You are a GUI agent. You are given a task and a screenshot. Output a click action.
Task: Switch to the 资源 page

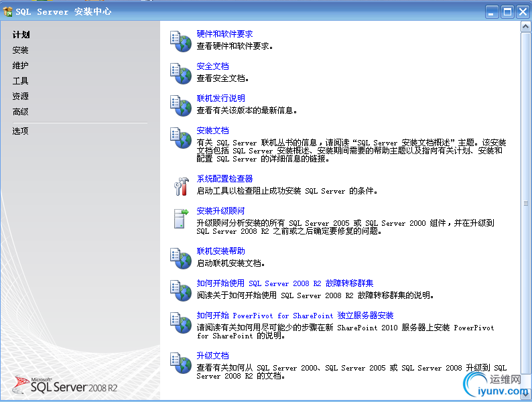pyautogui.click(x=20, y=96)
